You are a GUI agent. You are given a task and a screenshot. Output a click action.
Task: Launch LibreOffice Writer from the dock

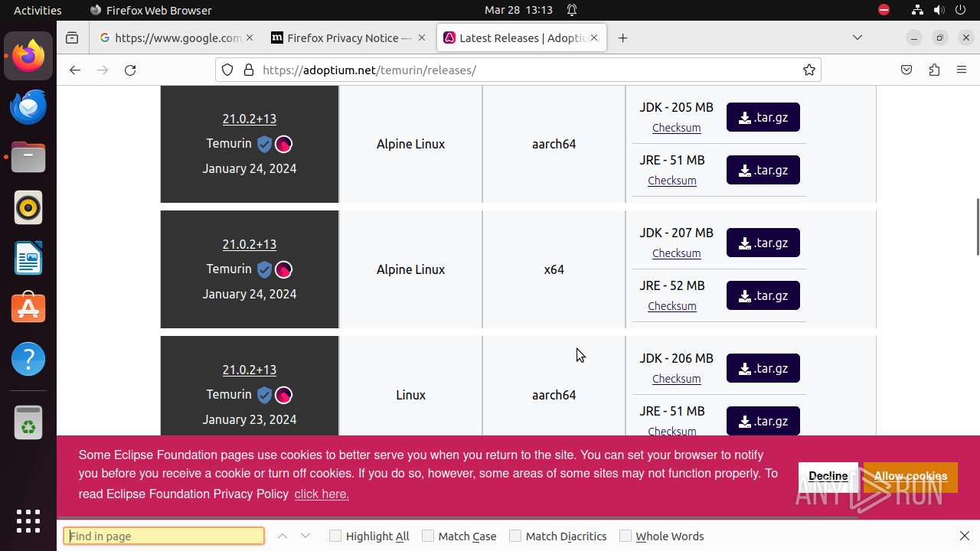[28, 258]
